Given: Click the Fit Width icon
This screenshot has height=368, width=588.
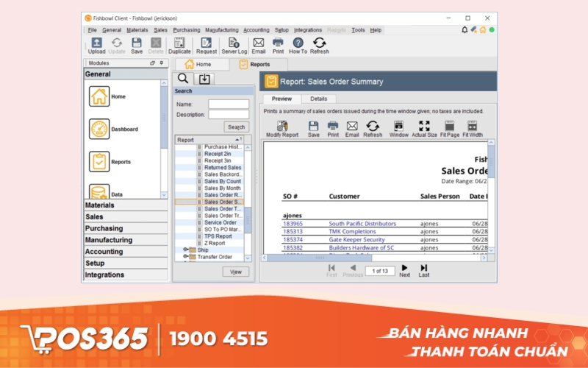Looking at the screenshot, I should pyautogui.click(x=472, y=126).
